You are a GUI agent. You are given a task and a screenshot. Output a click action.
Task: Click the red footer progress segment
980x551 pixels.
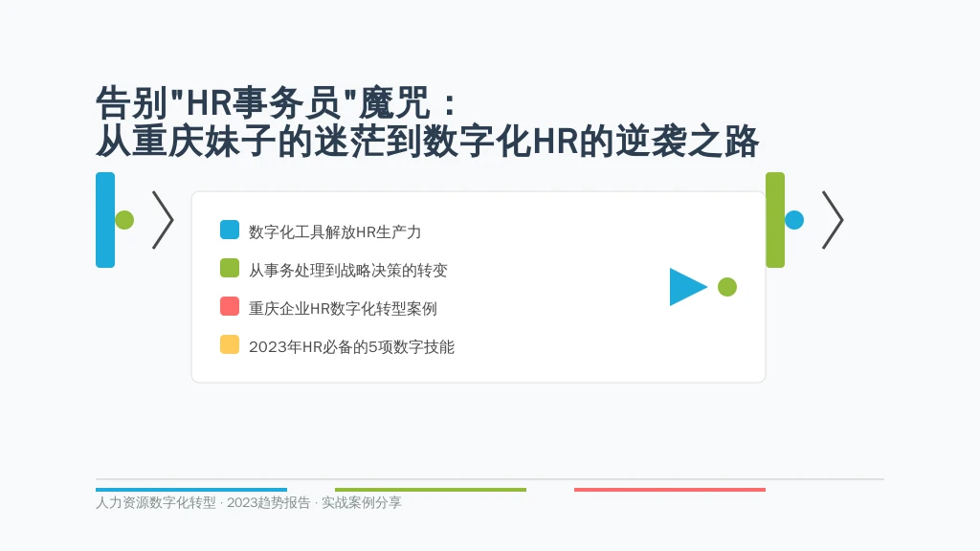tap(670, 490)
